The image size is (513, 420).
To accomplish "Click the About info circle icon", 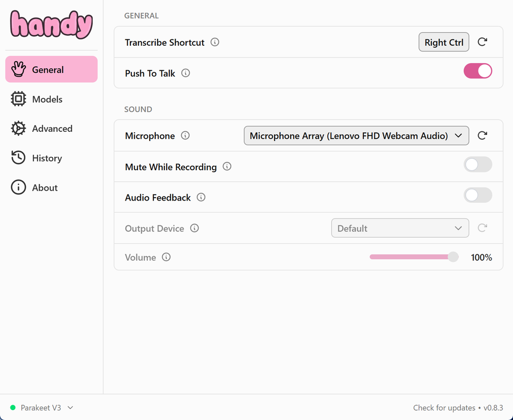I will click(x=18, y=188).
